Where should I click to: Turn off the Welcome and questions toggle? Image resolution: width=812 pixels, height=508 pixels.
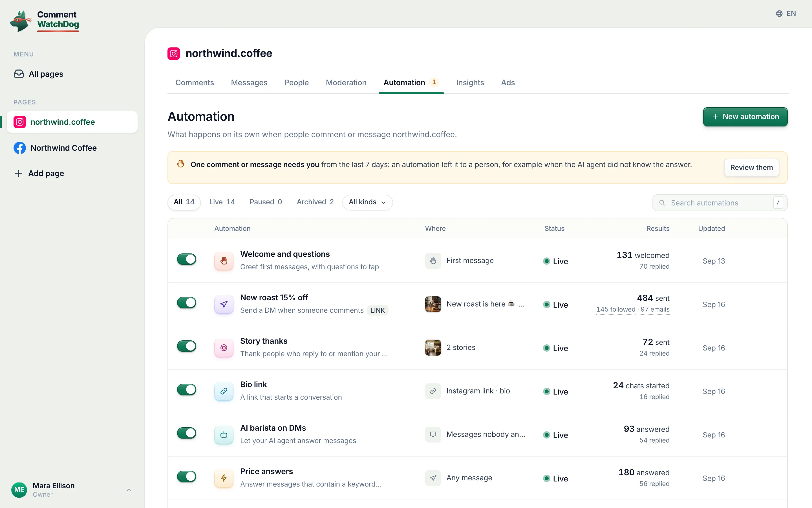(187, 259)
